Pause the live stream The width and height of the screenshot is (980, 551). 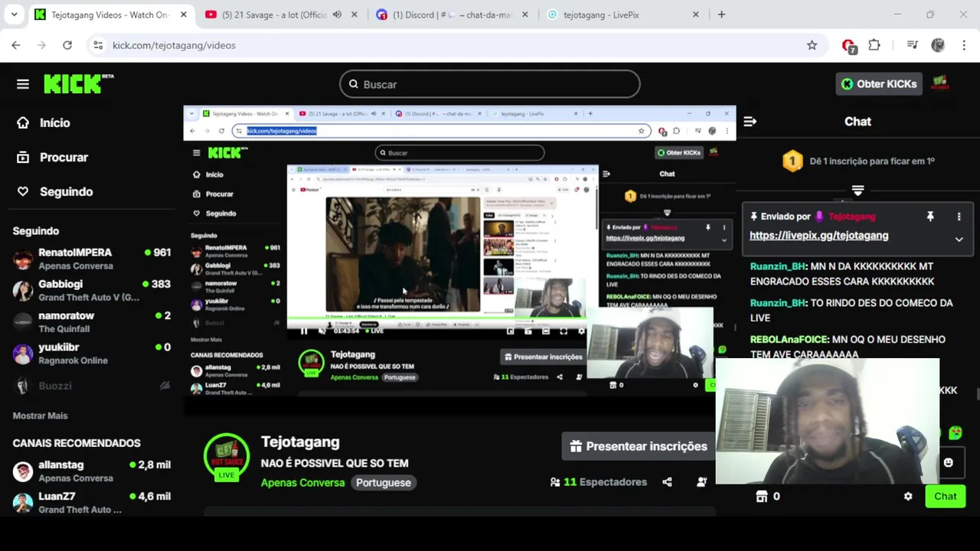[304, 331]
